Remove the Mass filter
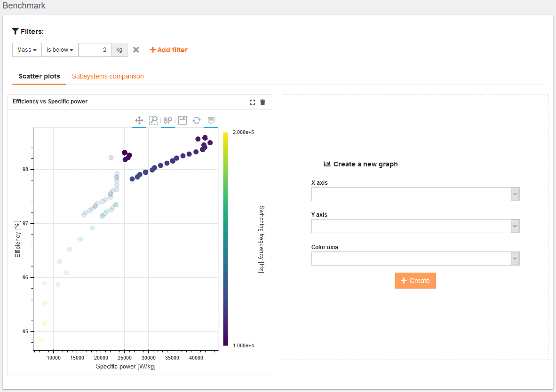The width and height of the screenshot is (556, 392). (x=136, y=50)
